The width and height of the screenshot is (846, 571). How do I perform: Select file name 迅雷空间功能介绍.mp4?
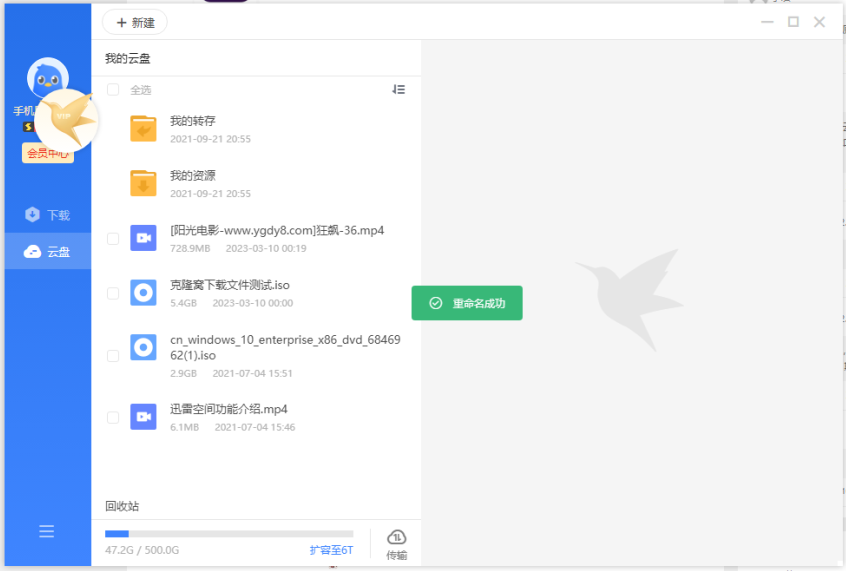pos(229,409)
